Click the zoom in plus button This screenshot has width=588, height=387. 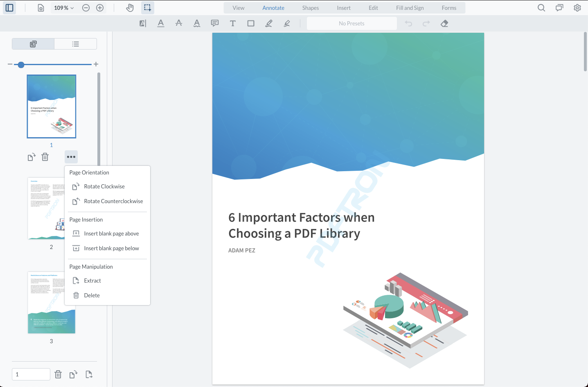pyautogui.click(x=100, y=8)
